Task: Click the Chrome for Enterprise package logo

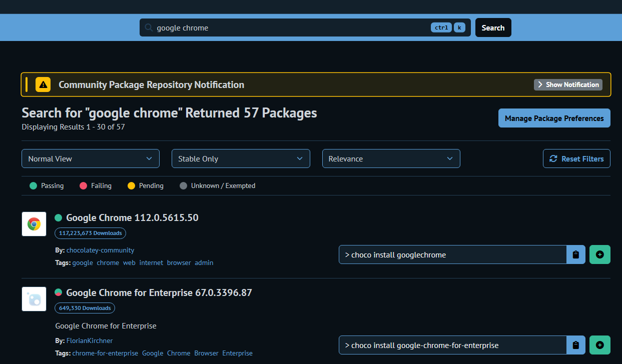Action: [34, 299]
